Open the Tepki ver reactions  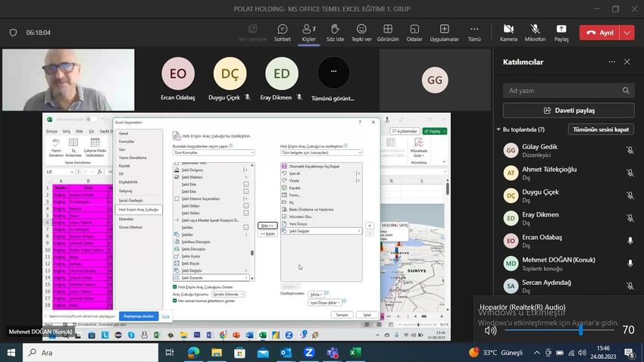click(361, 33)
